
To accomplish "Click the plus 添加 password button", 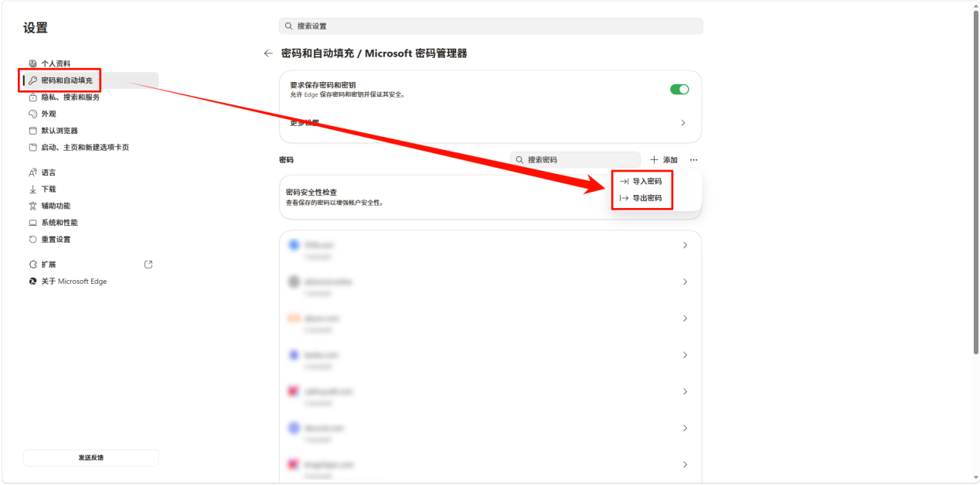I will [x=664, y=160].
